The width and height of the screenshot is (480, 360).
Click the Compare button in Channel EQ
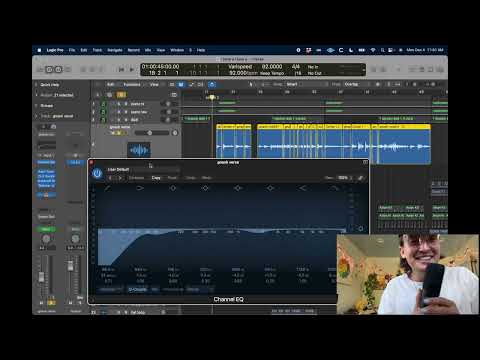coord(137,178)
